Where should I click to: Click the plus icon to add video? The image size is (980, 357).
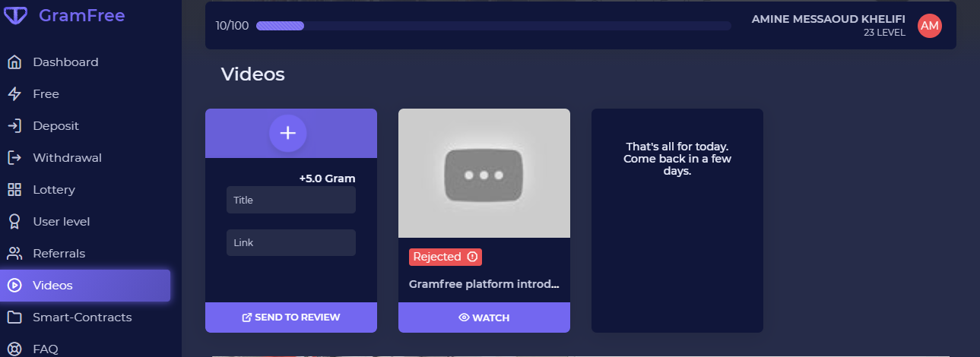pos(287,133)
